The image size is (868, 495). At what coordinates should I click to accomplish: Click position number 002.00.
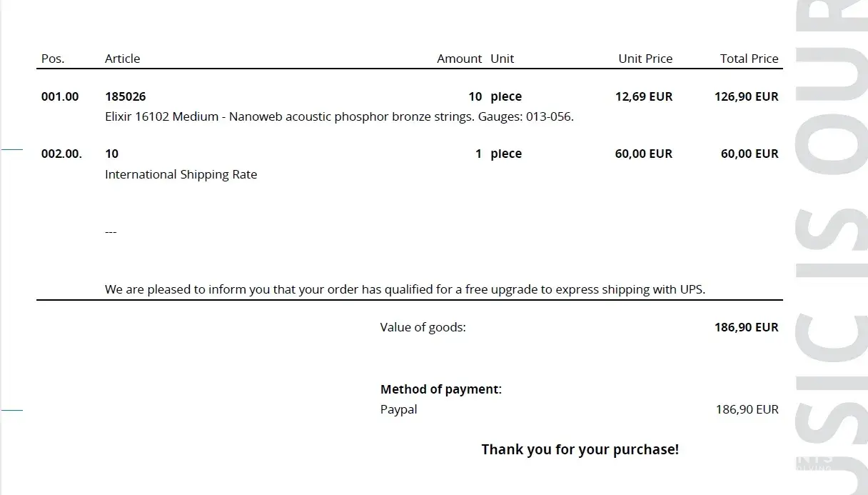pyautogui.click(x=61, y=154)
